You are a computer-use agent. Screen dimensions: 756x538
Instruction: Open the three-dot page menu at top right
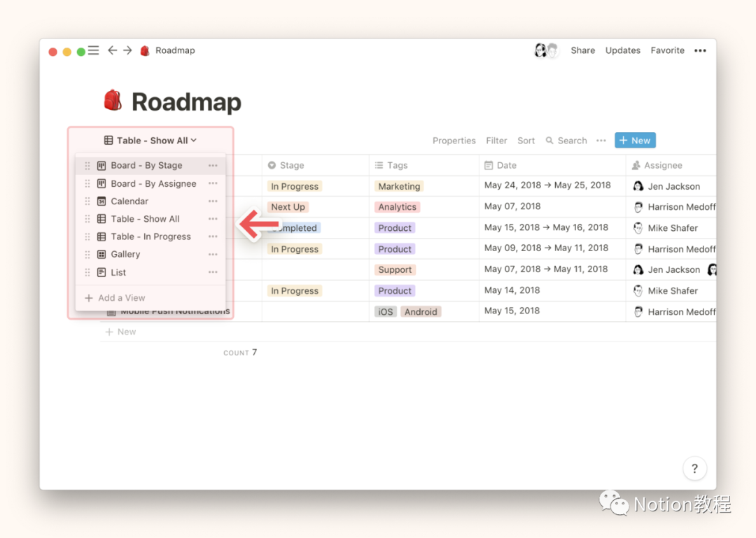(x=700, y=50)
